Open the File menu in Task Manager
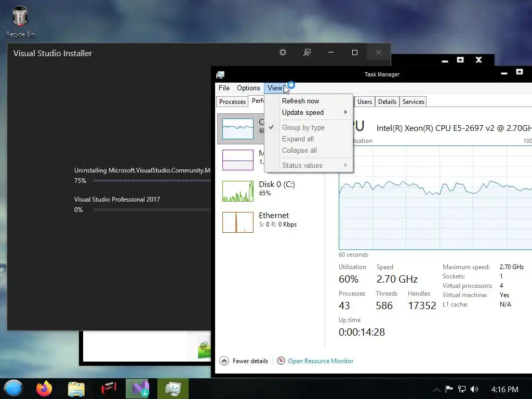The image size is (532, 399). point(224,88)
